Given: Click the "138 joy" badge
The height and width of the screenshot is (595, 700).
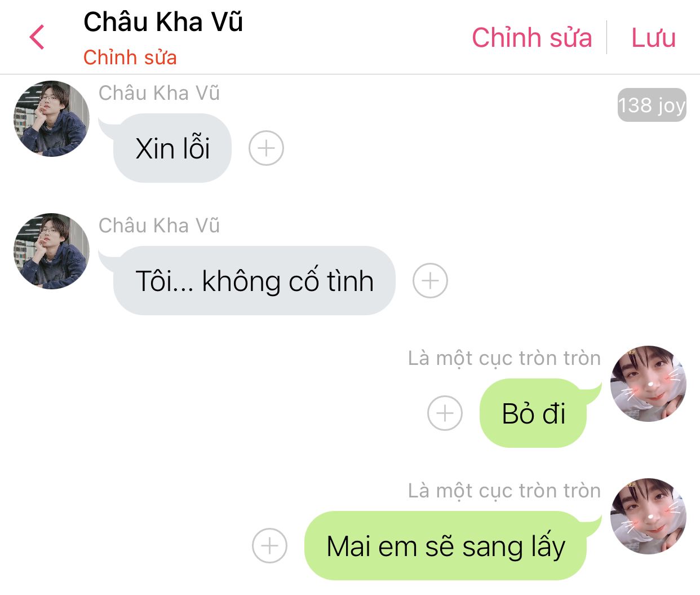Looking at the screenshot, I should tap(652, 105).
